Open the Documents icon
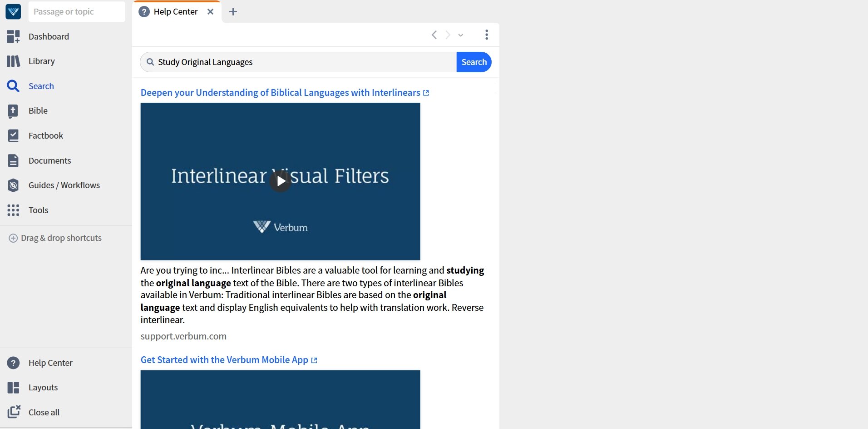Viewport: 868px width, 429px height. (x=13, y=160)
